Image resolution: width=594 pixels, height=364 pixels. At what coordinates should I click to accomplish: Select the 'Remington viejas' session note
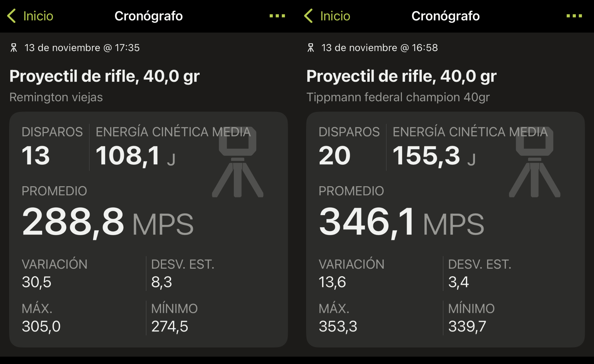click(56, 97)
